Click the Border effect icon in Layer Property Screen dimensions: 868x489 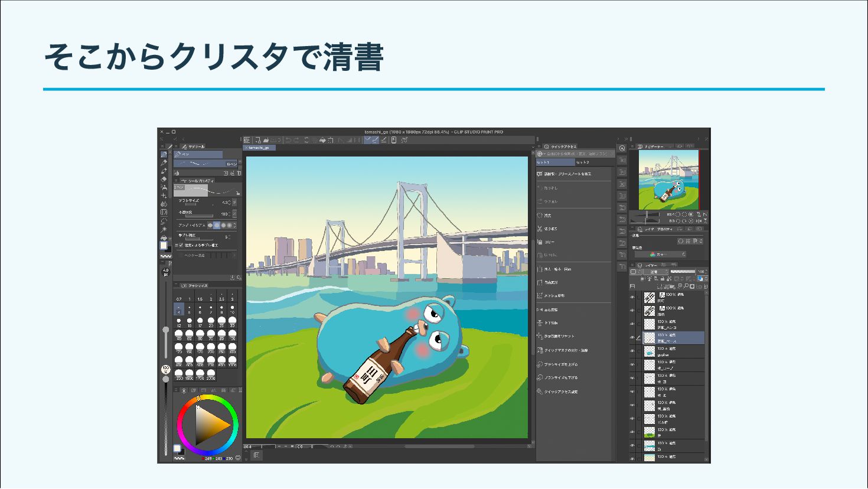coord(680,241)
